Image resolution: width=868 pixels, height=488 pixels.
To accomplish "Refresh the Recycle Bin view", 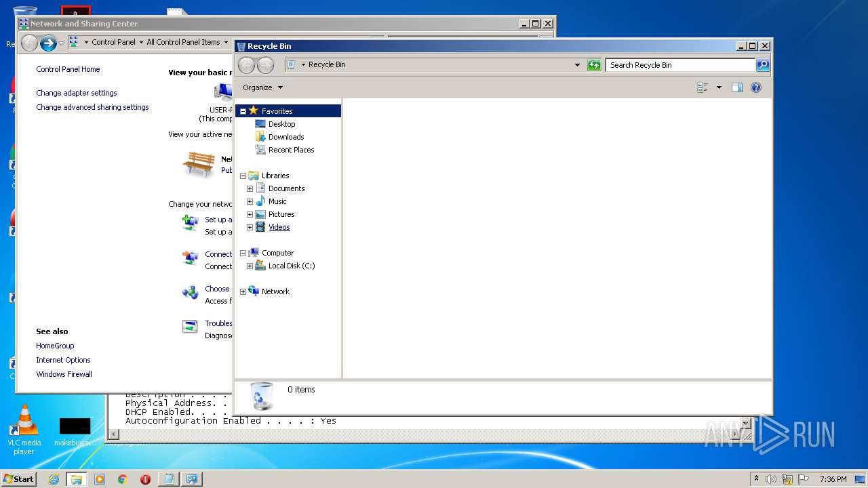I will tap(594, 65).
